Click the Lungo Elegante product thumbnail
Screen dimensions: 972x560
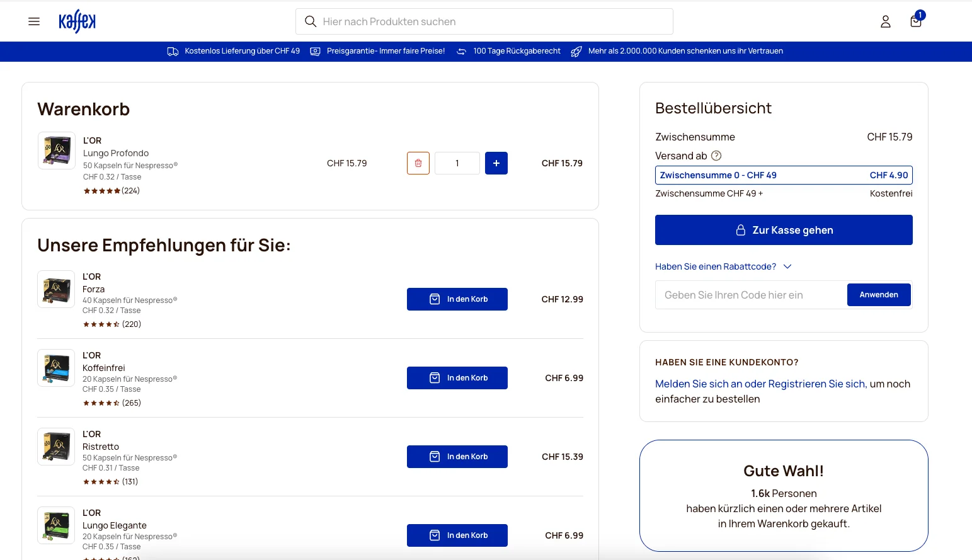click(x=55, y=525)
